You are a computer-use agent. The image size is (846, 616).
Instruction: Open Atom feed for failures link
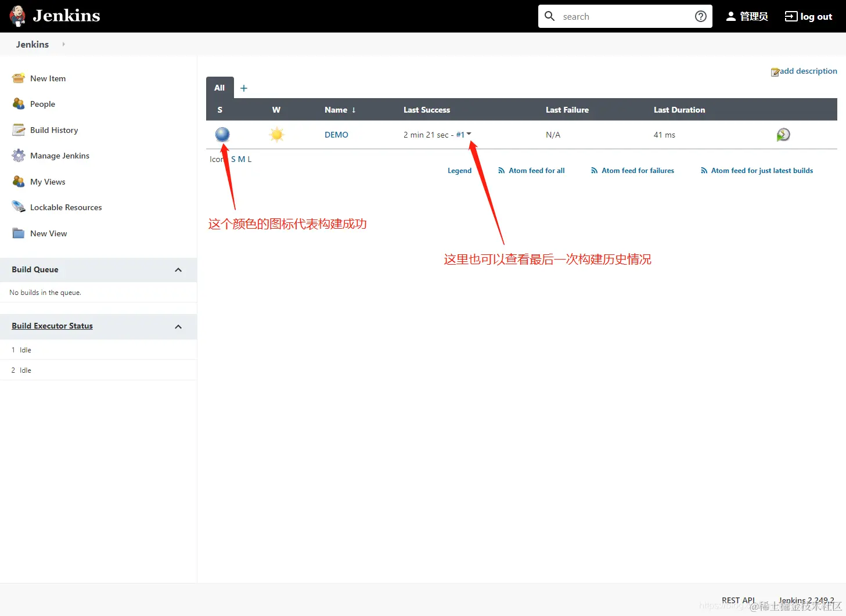[638, 171]
